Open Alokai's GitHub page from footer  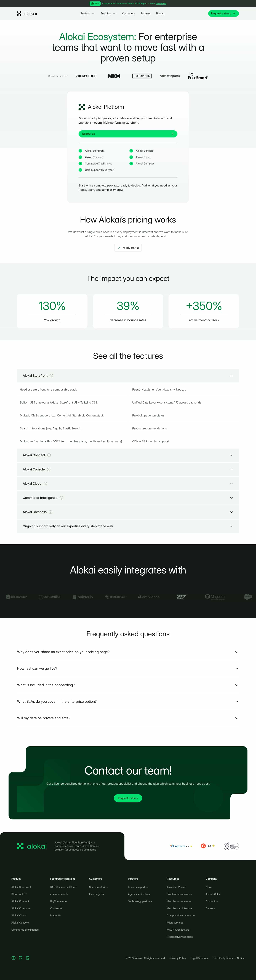21,958
